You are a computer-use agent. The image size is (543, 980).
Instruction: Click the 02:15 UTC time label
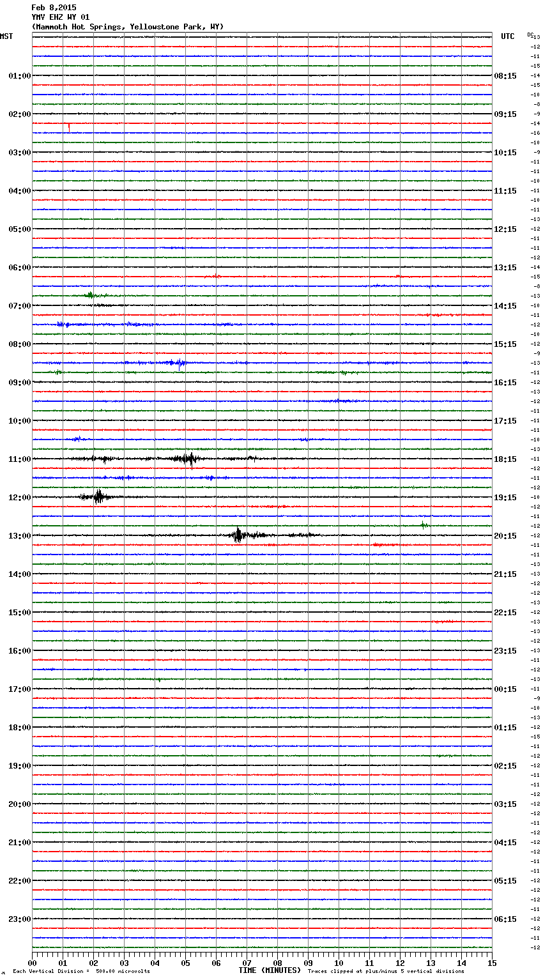(x=505, y=766)
